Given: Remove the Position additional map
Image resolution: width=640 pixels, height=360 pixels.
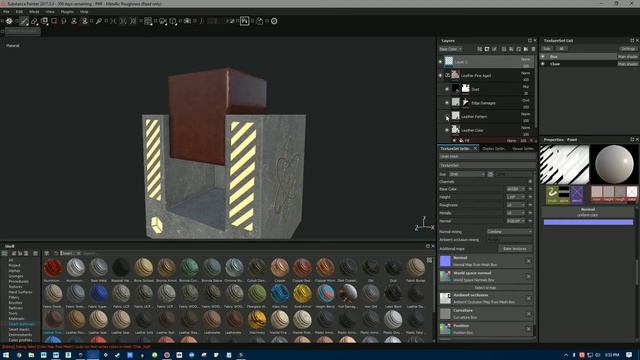Looking at the screenshot, I should (x=529, y=329).
